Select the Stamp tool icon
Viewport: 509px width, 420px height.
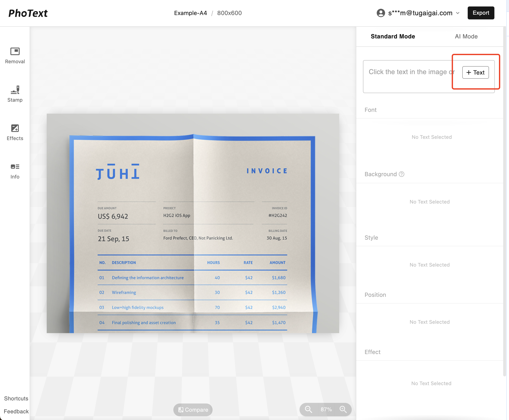point(15,90)
